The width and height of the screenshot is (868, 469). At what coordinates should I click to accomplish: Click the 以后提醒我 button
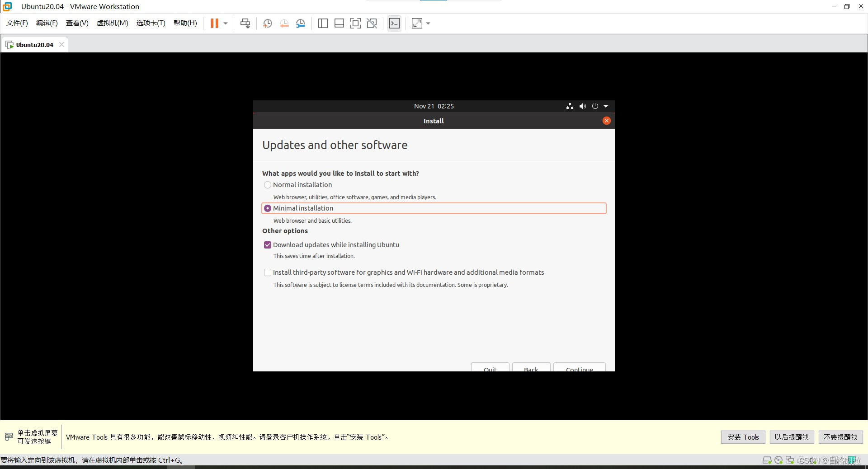click(792, 437)
